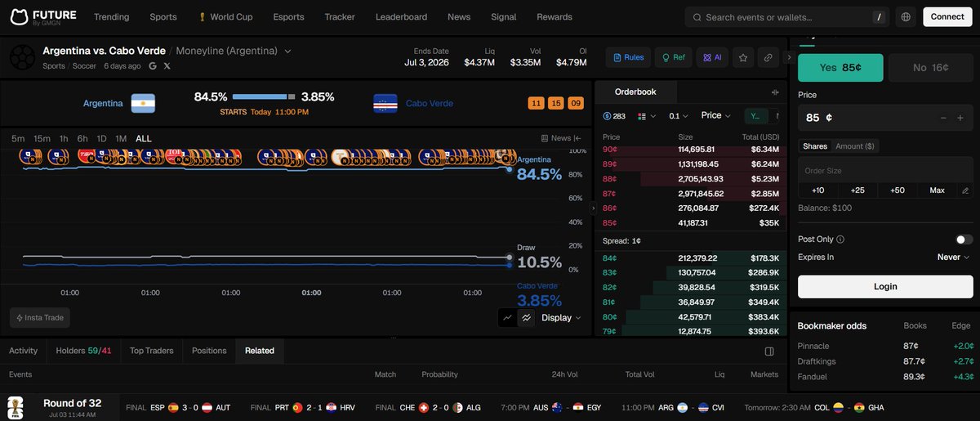Viewport: 980px width, 421px height.
Task: Open the 0.1 tick grouping dropdown
Action: click(678, 116)
